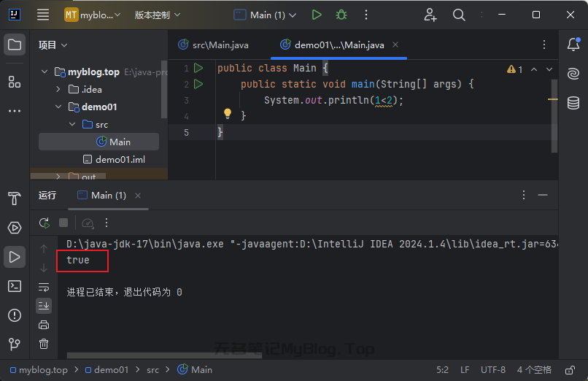This screenshot has width=588, height=381.
Task: Open the Build hammer tool window
Action: 15,199
